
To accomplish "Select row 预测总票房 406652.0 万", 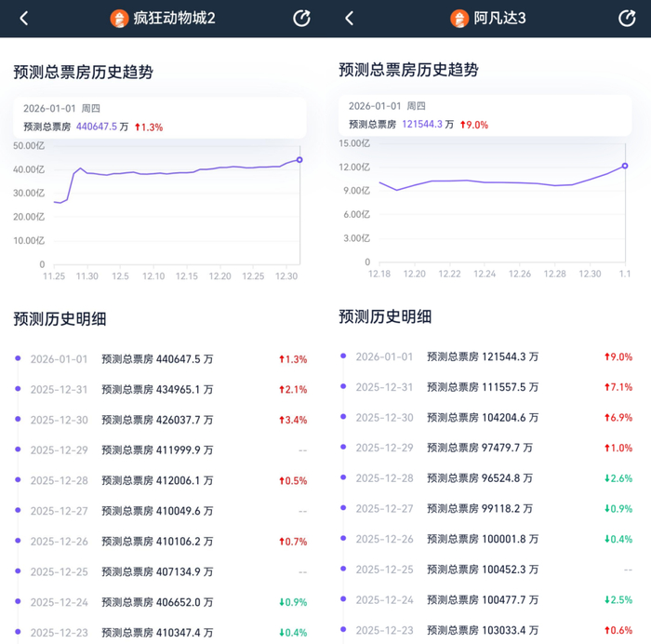I will click(x=161, y=602).
